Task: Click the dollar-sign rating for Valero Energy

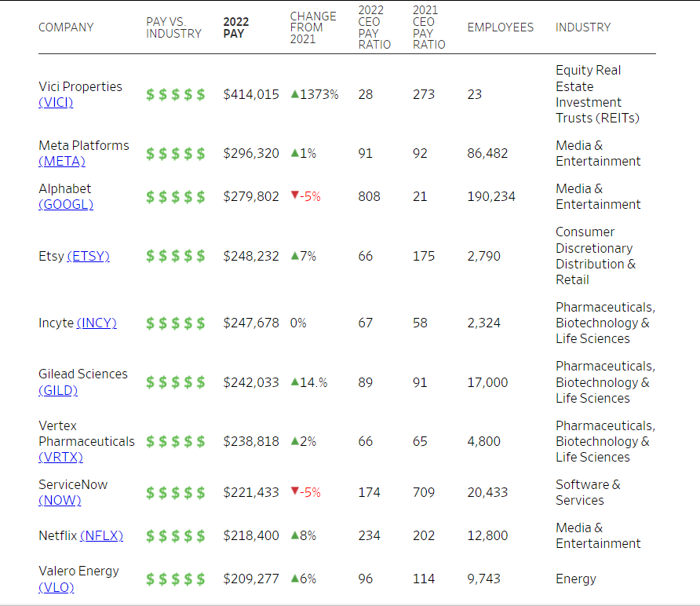Action: (x=176, y=579)
